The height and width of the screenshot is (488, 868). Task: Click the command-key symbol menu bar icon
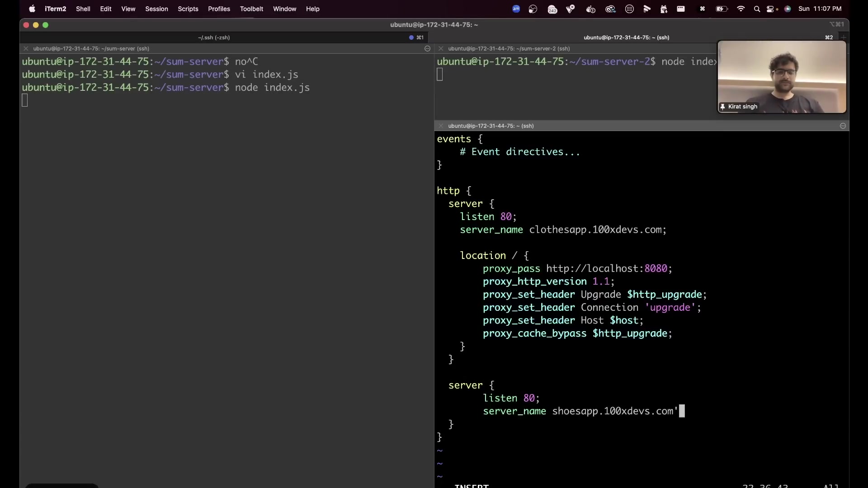pyautogui.click(x=702, y=9)
